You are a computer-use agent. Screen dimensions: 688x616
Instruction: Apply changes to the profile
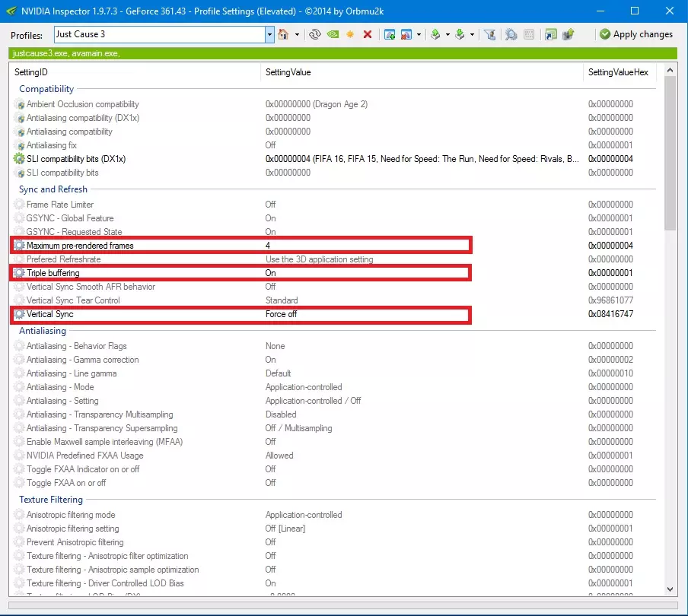(x=636, y=34)
